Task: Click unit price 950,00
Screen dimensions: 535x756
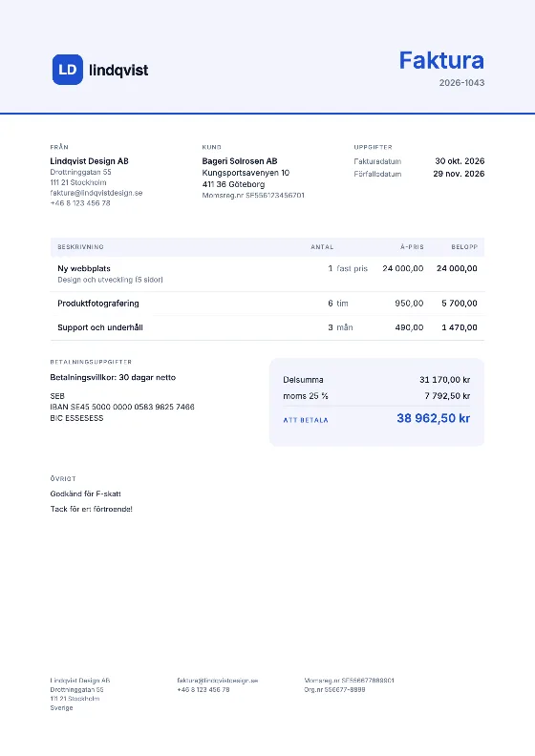Action: tap(409, 304)
